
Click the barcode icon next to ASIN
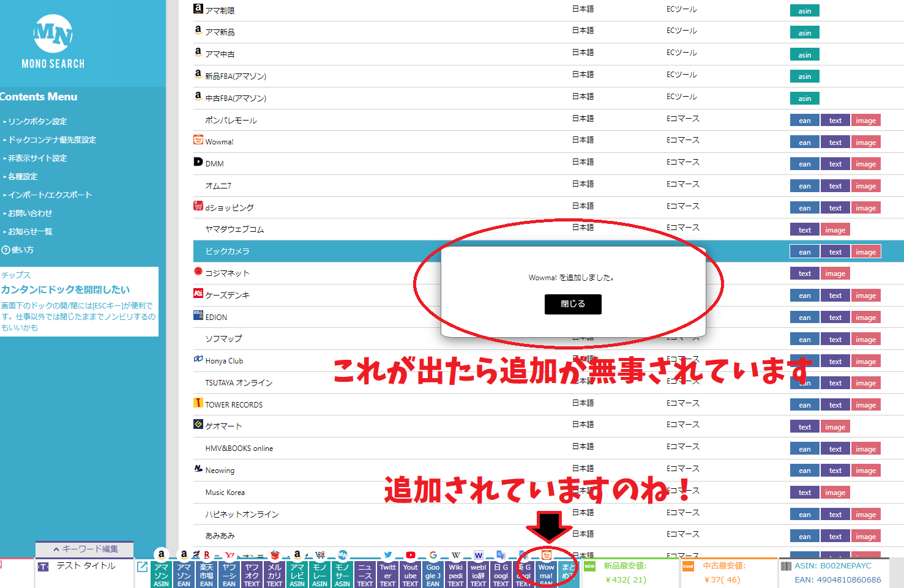click(x=786, y=567)
